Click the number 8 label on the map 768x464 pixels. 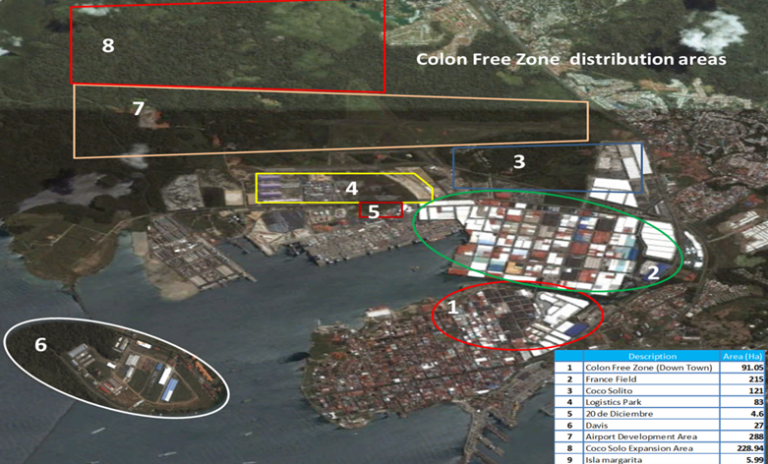(108, 46)
